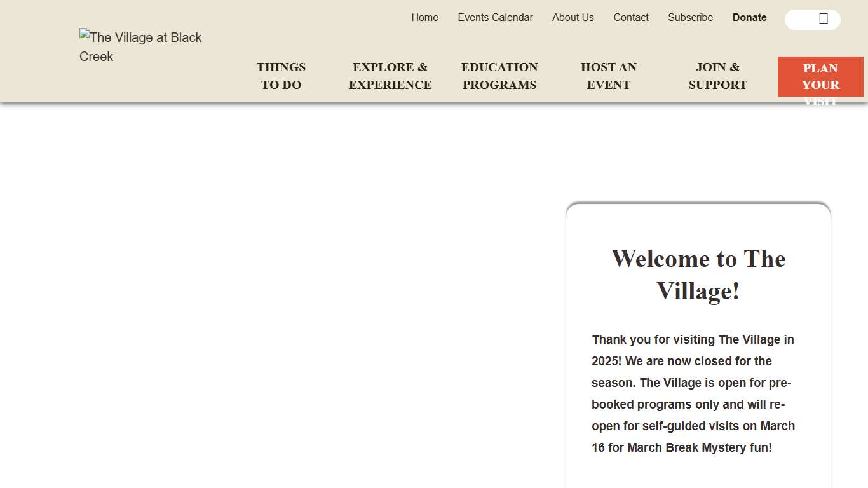The width and height of the screenshot is (868, 488).
Task: Go to the Events Calendar page
Action: [495, 18]
